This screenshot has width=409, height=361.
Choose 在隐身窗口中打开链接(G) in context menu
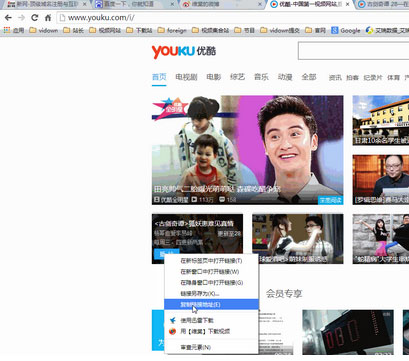point(211,283)
